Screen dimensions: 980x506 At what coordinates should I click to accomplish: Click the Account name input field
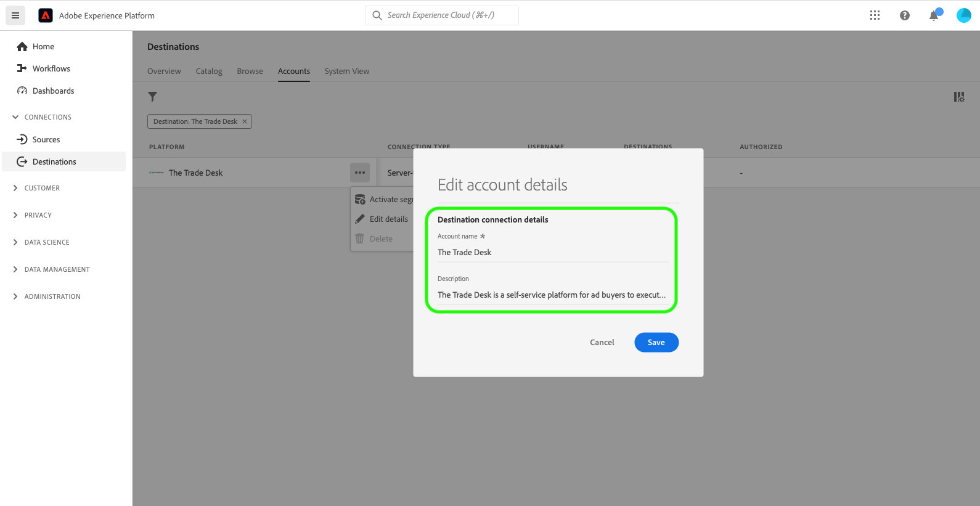click(x=553, y=252)
